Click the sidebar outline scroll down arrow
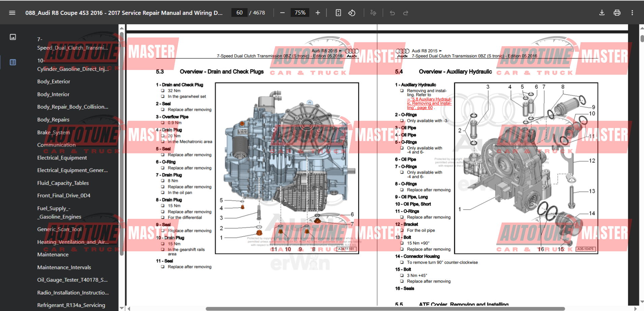The height and width of the screenshot is (311, 644). (122, 308)
